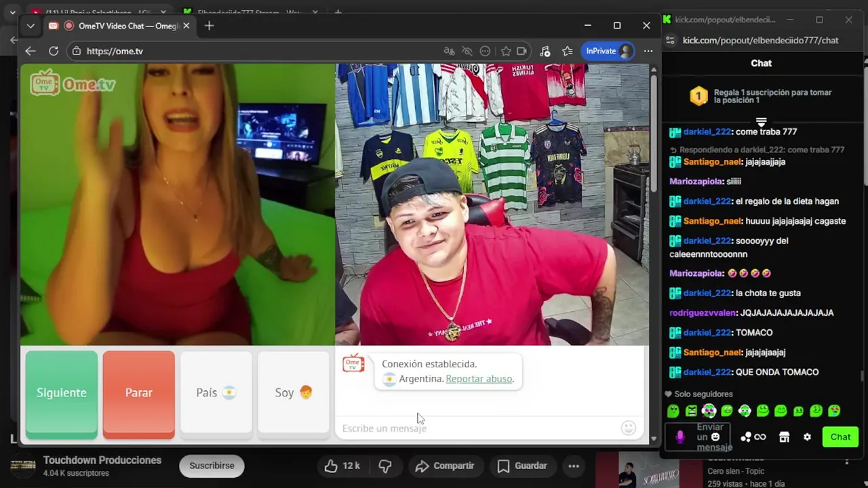Screen dimensions: 868x488
Task: Click Guardar on the YouTube video
Action: pos(522,466)
